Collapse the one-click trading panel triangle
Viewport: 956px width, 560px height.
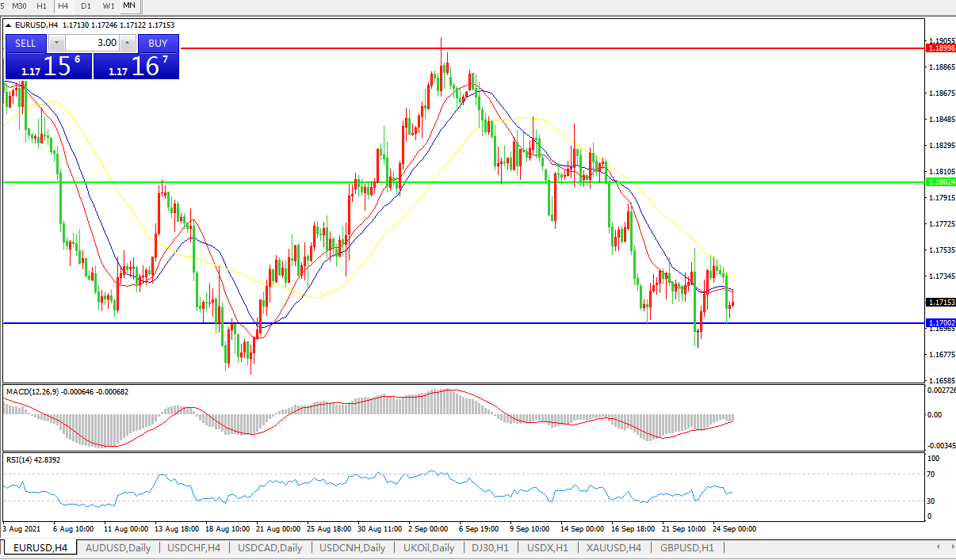coord(9,25)
